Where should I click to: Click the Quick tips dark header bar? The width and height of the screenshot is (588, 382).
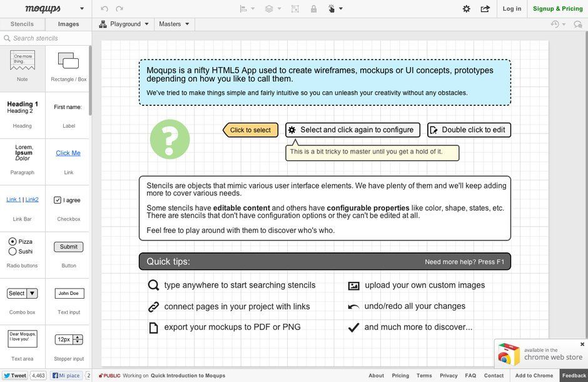[325, 262]
